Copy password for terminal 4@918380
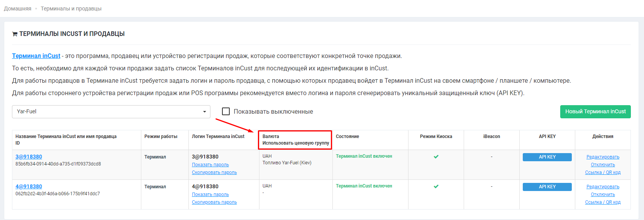The height and width of the screenshot is (220, 644). click(214, 202)
